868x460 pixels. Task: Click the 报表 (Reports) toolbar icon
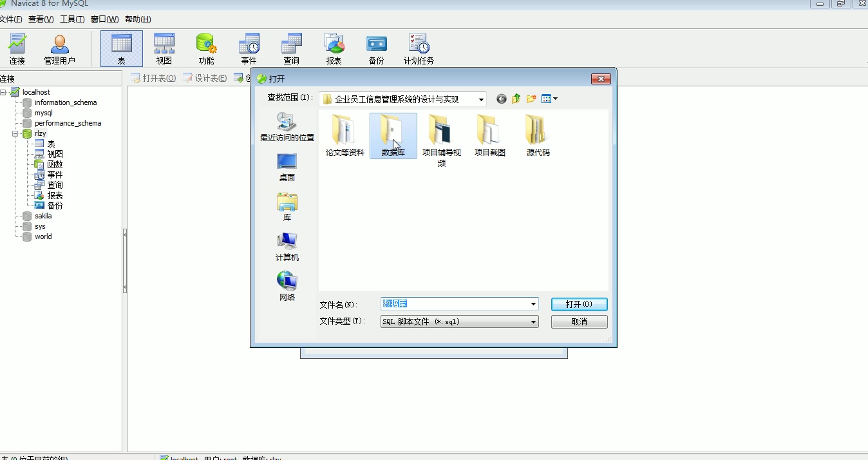coord(334,48)
